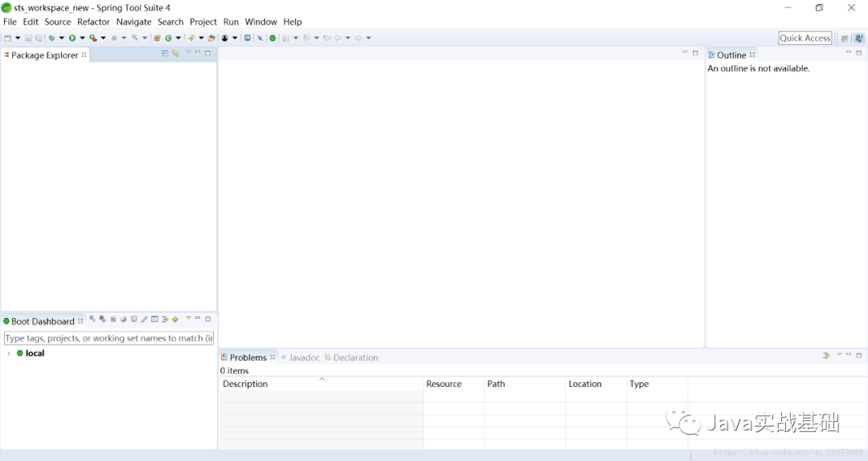The width and height of the screenshot is (868, 461).
Task: Click the Last Edit Location arrow icon
Action: [326, 39]
